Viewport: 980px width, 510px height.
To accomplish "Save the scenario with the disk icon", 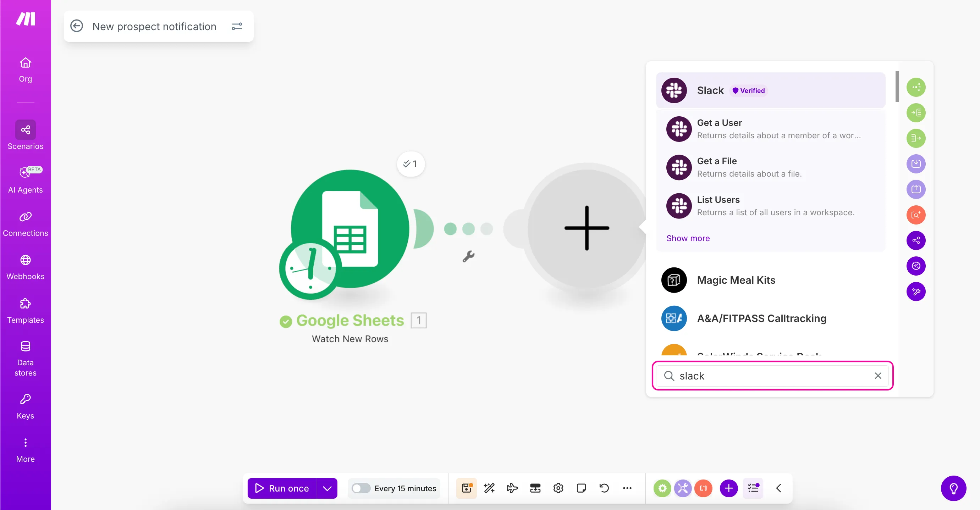I will [467, 488].
